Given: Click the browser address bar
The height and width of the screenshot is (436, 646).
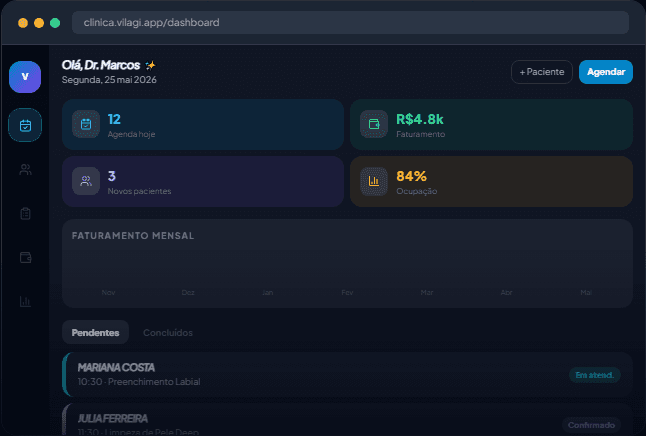Looking at the screenshot, I should 350,22.
